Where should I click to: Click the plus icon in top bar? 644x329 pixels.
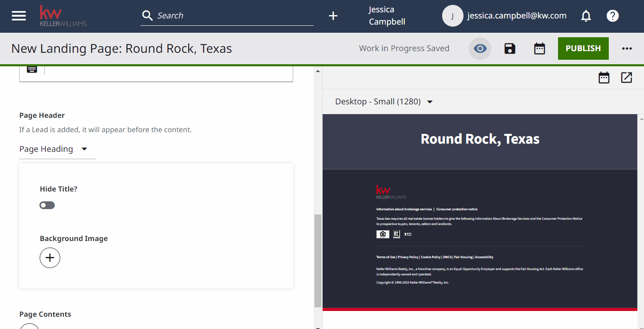pyautogui.click(x=333, y=16)
